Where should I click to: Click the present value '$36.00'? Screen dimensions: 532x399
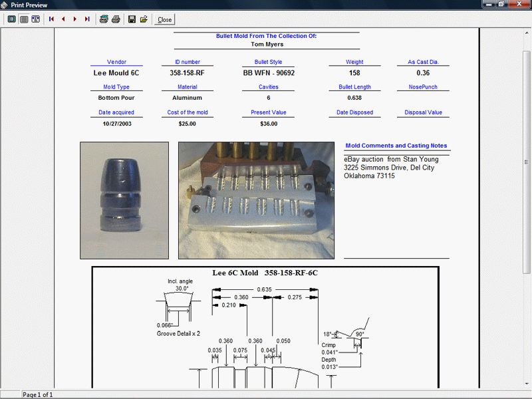click(x=269, y=124)
